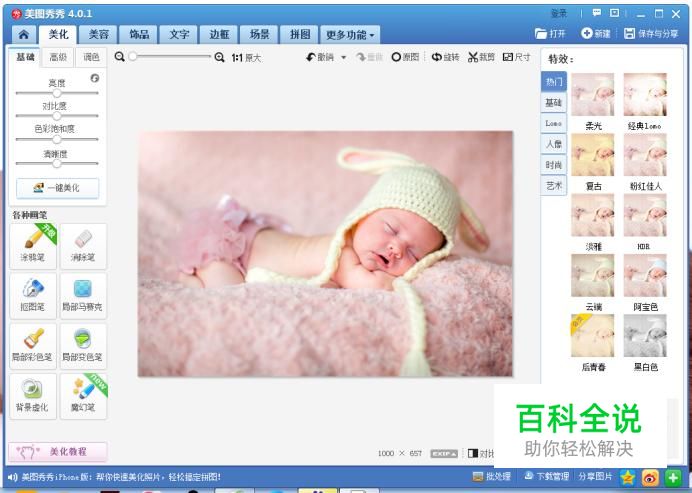The image size is (692, 493).
Task: Open the 美化教程 tutorial button
Action: click(x=58, y=452)
